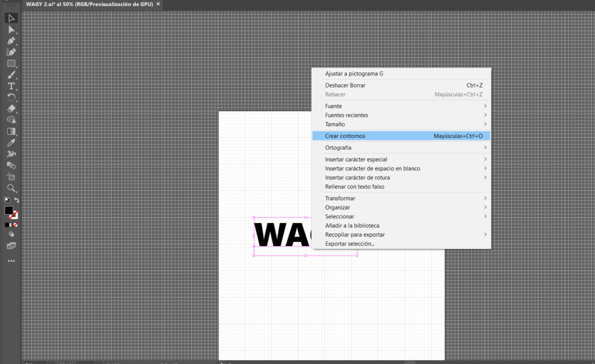The width and height of the screenshot is (595, 364).
Task: Swap fill and stroke colors
Action: click(17, 200)
